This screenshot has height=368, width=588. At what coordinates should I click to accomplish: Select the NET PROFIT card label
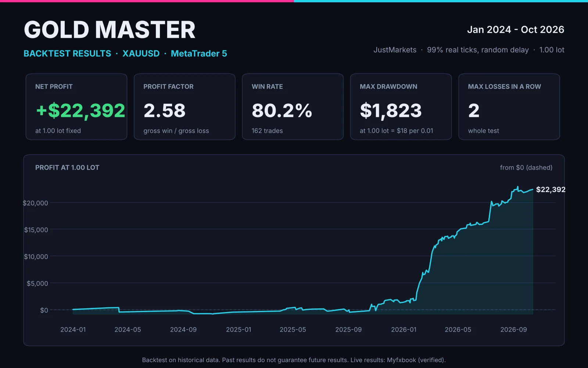pos(54,86)
